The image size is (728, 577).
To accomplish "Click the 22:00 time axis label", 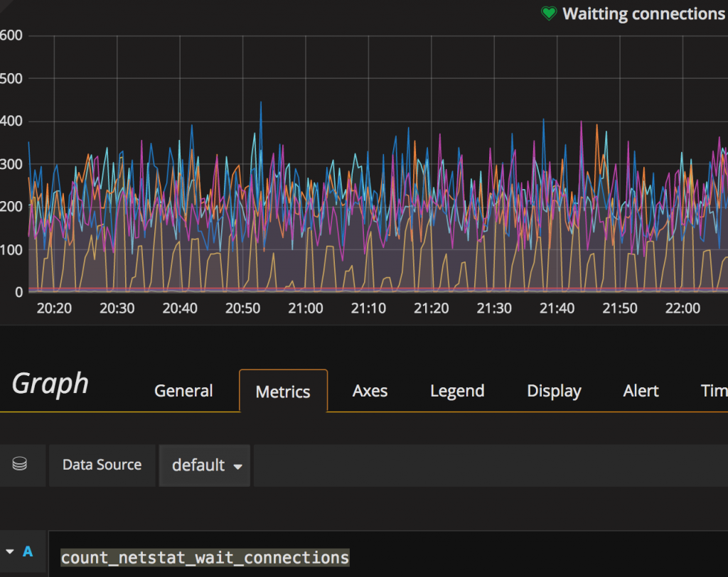I will (x=682, y=308).
